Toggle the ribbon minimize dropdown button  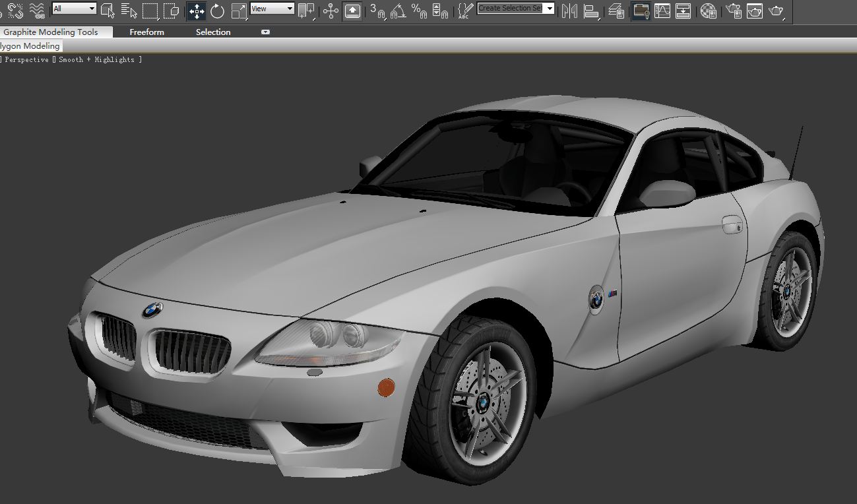(265, 32)
